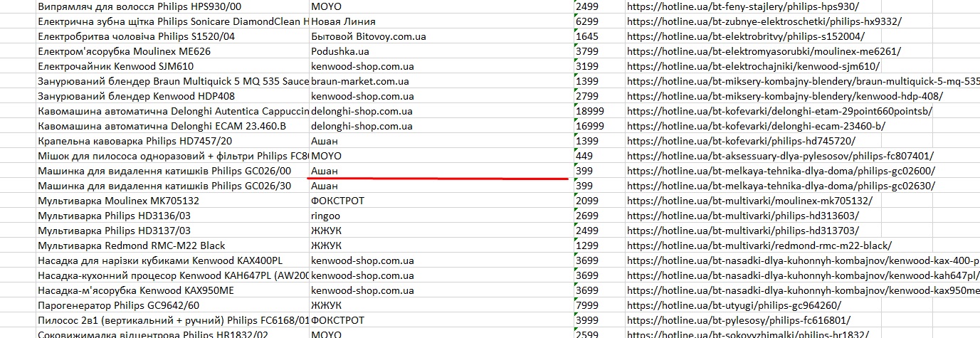Select price cell 2699
980x338 pixels.
click(x=599, y=216)
